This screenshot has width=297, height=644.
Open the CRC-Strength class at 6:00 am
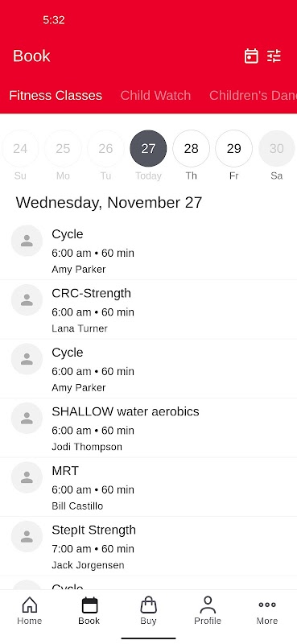pyautogui.click(x=148, y=310)
